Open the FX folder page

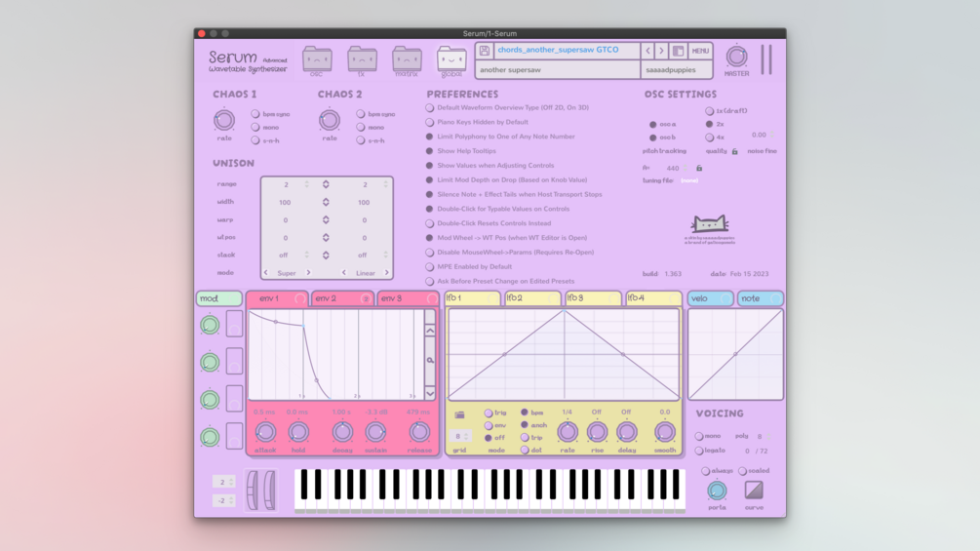click(x=362, y=59)
